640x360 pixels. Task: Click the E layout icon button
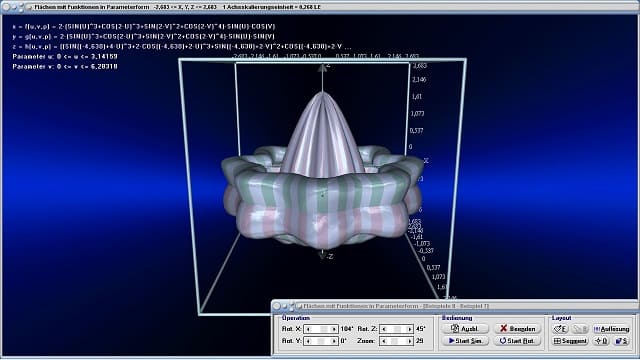tap(560, 329)
